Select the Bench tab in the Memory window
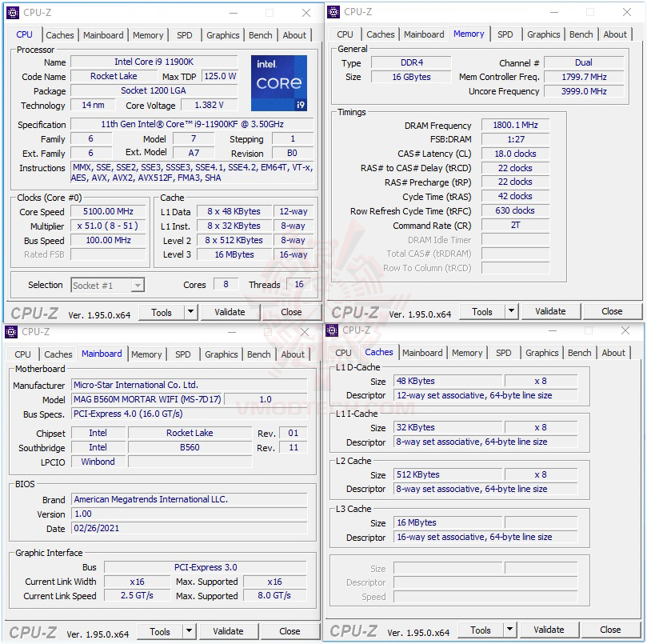The width and height of the screenshot is (647, 644). click(581, 34)
